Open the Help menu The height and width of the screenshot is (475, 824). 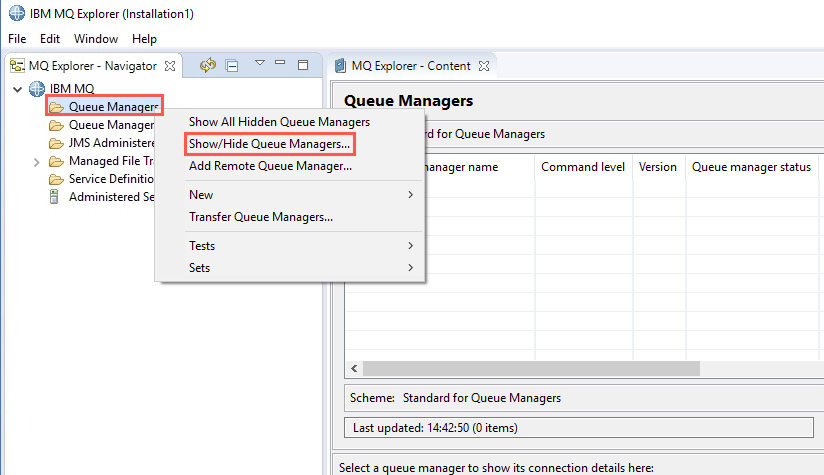pos(144,39)
